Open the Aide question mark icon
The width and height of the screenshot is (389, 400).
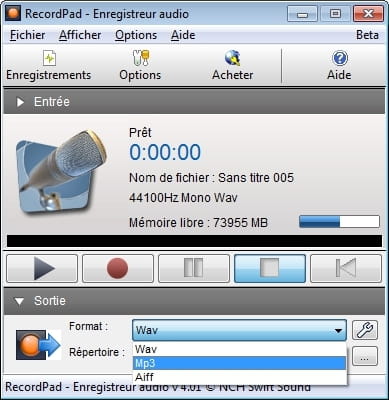(x=340, y=58)
